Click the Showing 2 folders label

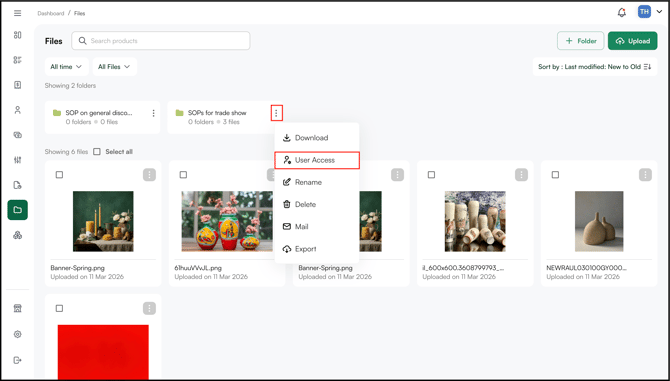tap(70, 85)
